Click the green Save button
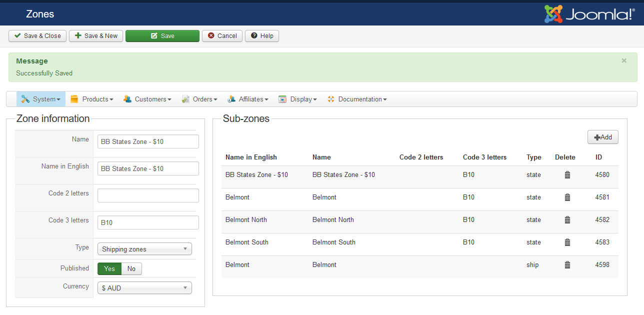Image resolution: width=644 pixels, height=315 pixels. click(162, 36)
